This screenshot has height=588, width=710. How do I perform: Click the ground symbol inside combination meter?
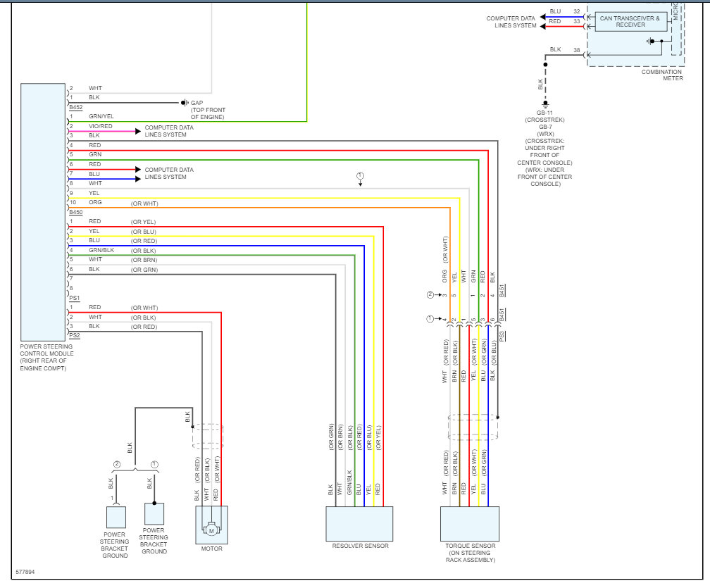pos(651,41)
